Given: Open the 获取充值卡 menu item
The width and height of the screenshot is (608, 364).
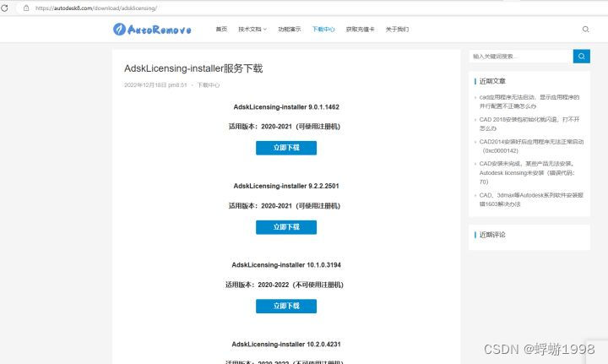Looking at the screenshot, I should [361, 29].
